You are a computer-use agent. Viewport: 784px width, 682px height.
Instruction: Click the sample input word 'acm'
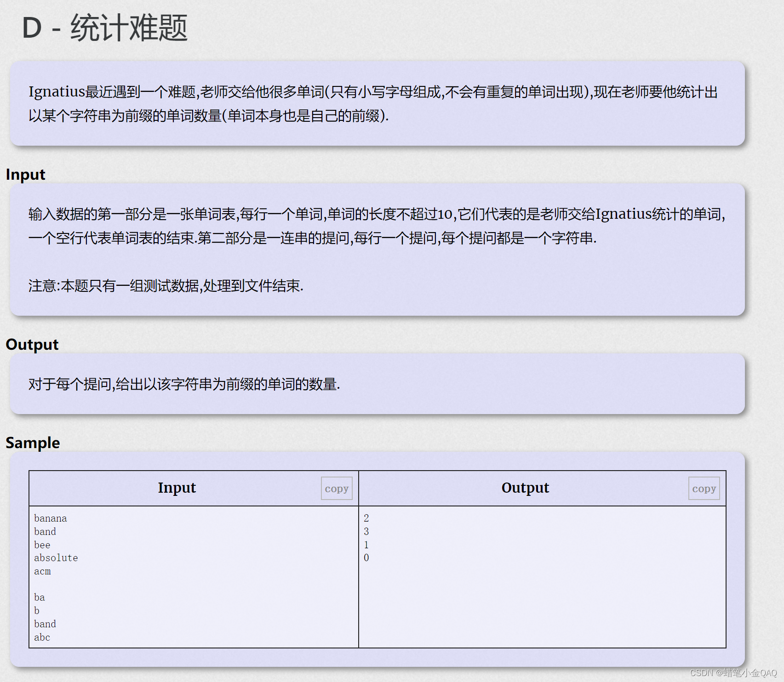pyautogui.click(x=42, y=571)
